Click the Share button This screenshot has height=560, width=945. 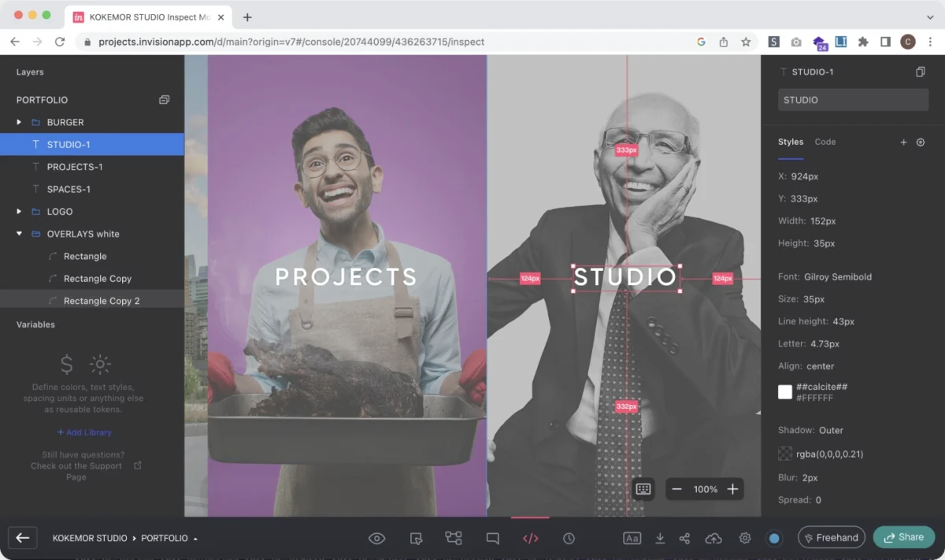[903, 537]
